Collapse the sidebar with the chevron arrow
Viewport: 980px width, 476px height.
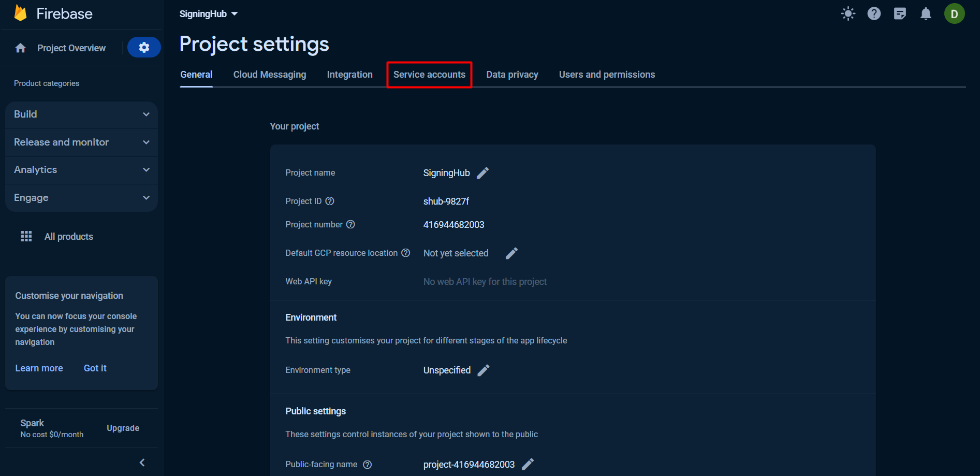142,463
